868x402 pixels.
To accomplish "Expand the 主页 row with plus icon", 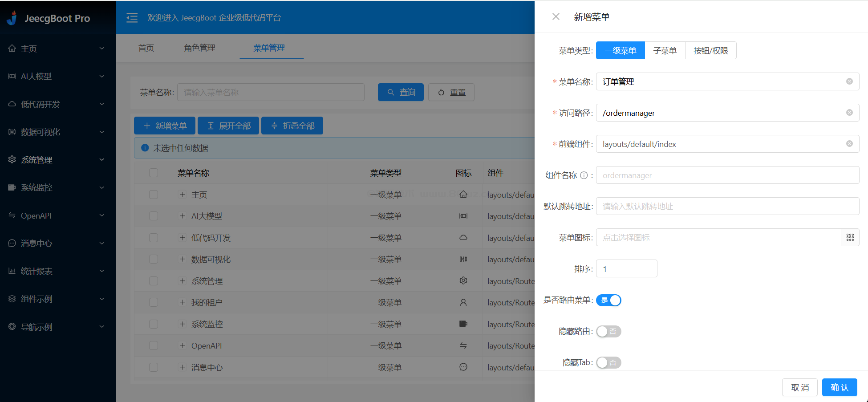I will pos(182,195).
